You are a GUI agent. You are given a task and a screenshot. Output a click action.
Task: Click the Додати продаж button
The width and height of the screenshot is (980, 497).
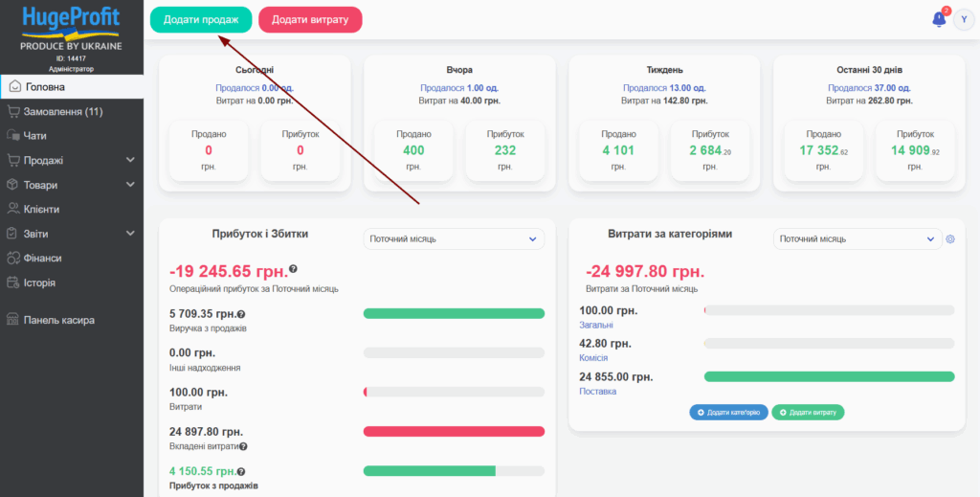(201, 19)
